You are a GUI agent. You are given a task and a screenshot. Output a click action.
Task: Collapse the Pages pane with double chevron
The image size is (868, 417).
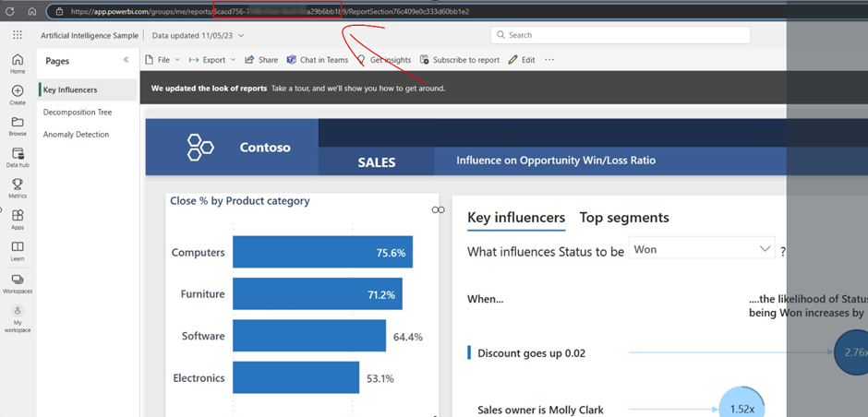pyautogui.click(x=126, y=60)
